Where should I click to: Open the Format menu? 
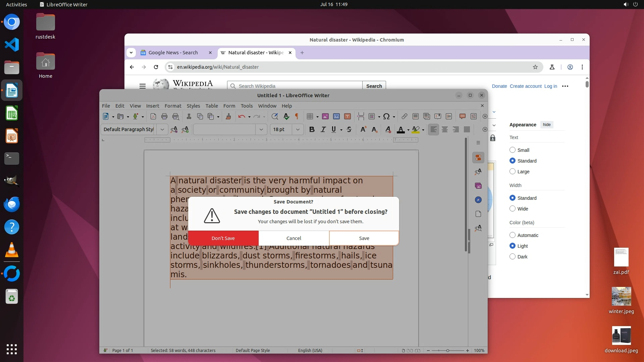tap(173, 106)
